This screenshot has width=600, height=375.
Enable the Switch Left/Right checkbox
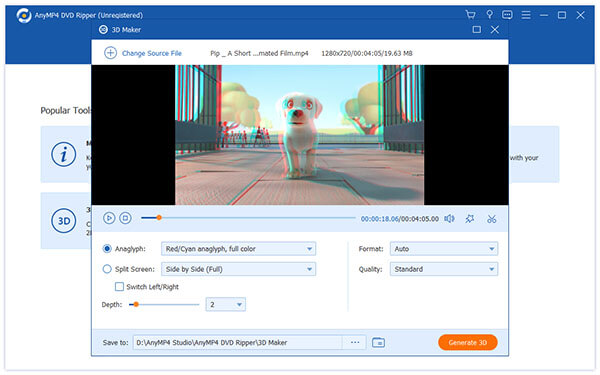pos(119,287)
